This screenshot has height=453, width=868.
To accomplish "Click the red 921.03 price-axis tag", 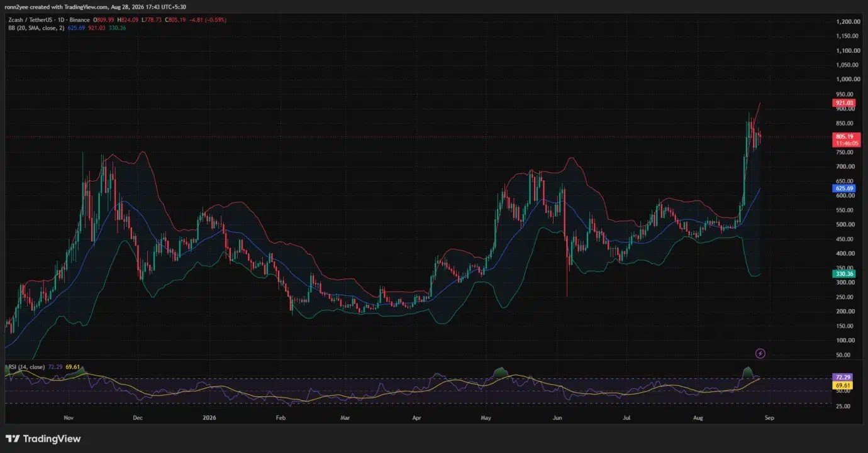I will coord(843,102).
